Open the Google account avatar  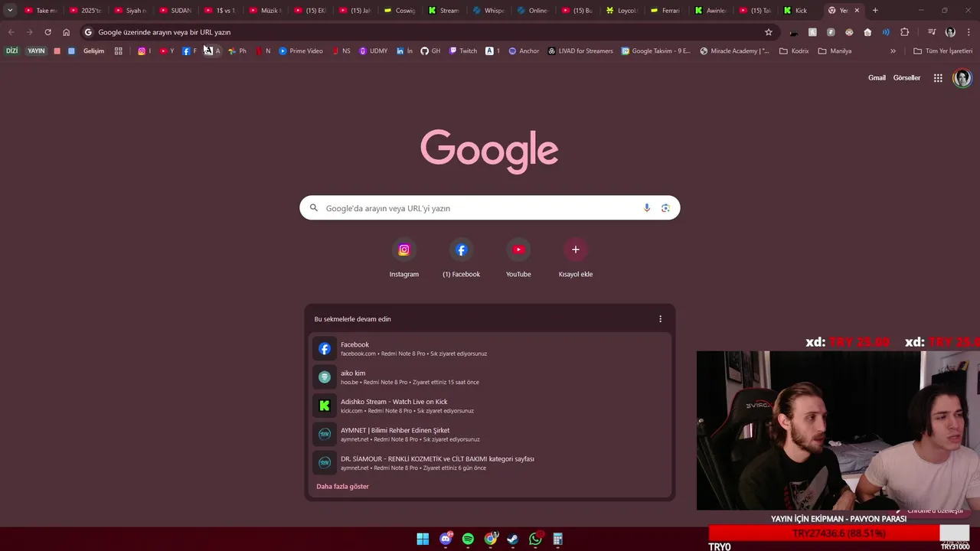962,78
